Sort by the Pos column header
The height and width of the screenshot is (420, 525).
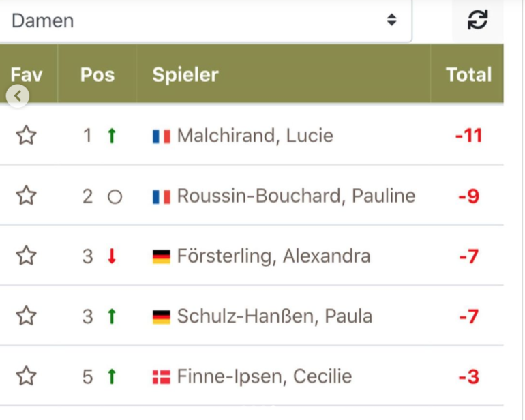97,74
